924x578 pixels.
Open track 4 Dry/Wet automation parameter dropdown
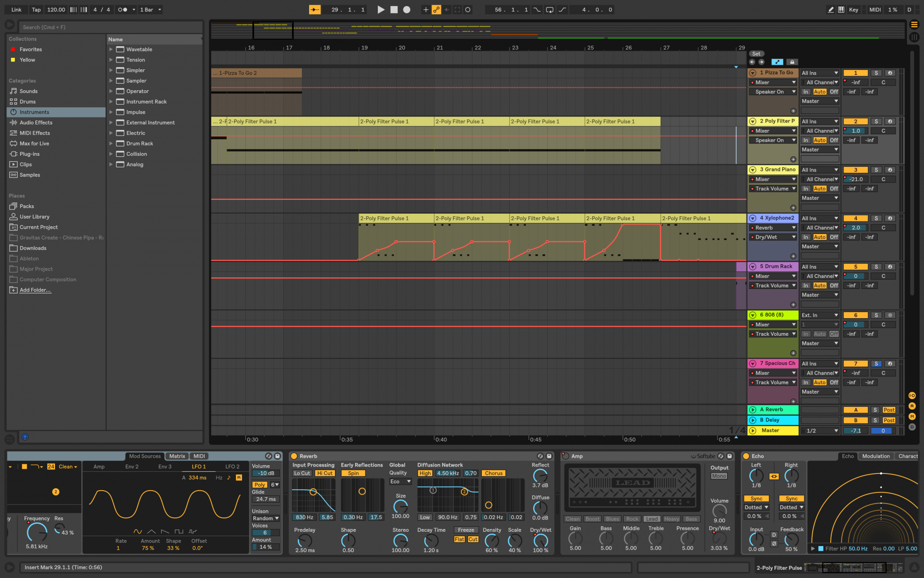point(772,237)
